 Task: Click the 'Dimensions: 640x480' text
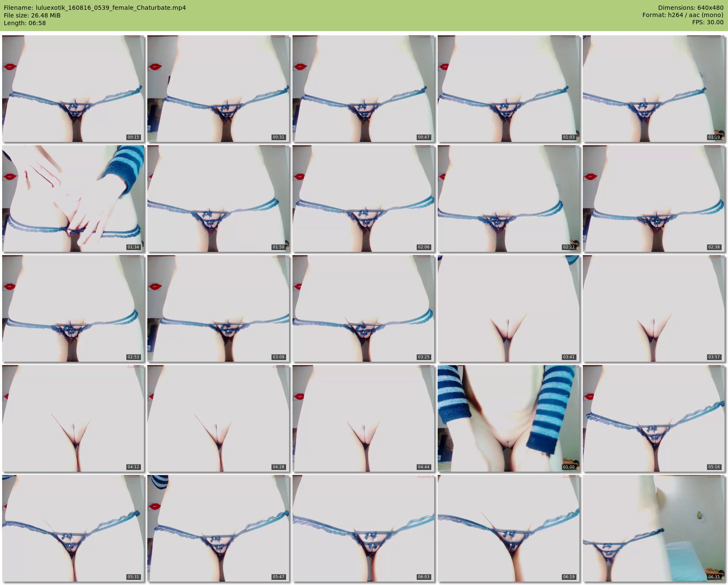click(x=691, y=8)
